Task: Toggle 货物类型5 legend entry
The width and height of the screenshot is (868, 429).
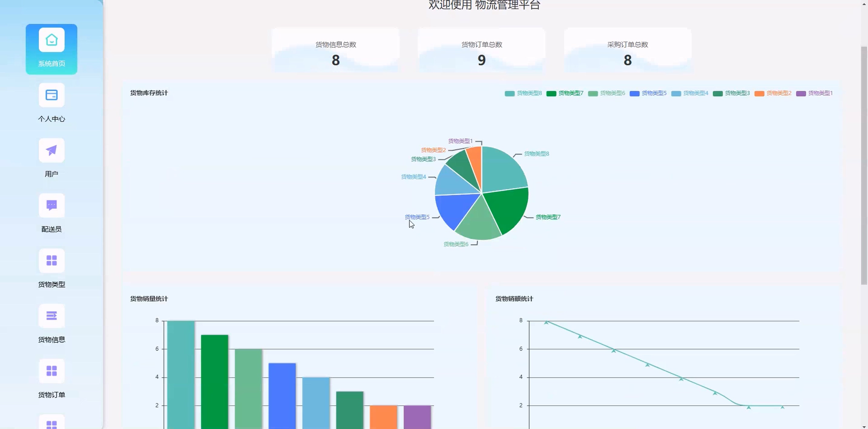Action: coord(648,93)
